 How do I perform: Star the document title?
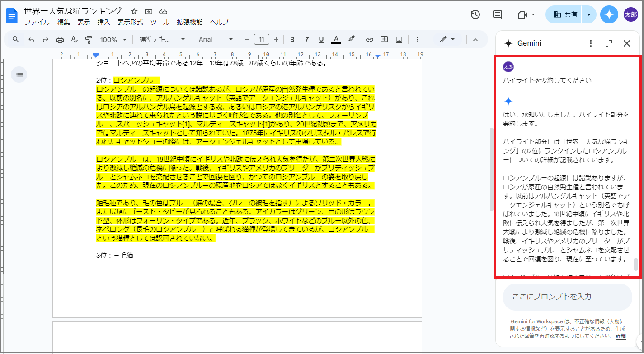pyautogui.click(x=134, y=11)
